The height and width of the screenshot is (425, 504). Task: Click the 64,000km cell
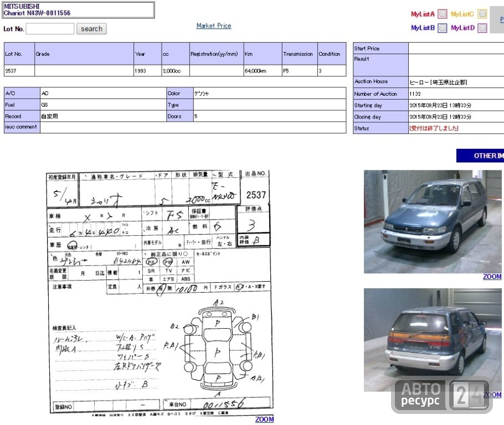(x=263, y=71)
